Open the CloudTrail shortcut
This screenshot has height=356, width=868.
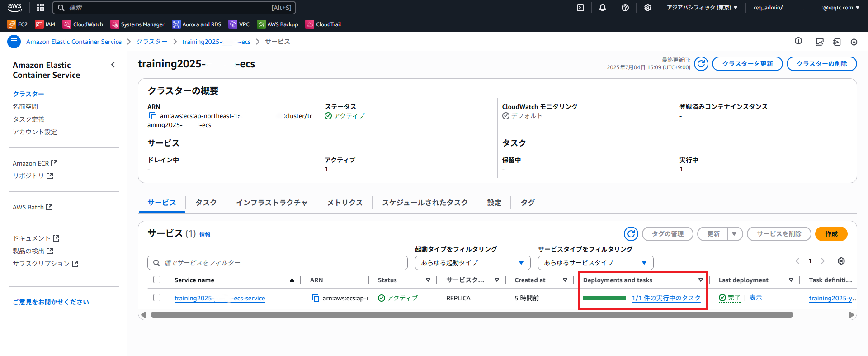[323, 24]
